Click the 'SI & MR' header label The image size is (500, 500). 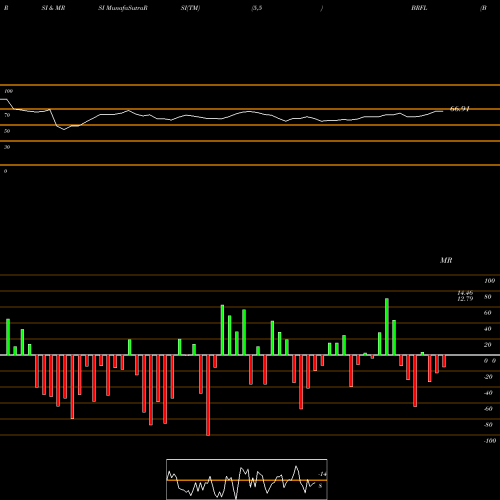tap(53, 8)
